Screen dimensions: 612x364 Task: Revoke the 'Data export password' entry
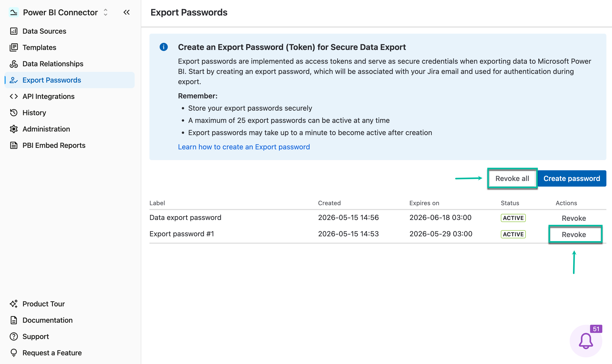point(574,218)
